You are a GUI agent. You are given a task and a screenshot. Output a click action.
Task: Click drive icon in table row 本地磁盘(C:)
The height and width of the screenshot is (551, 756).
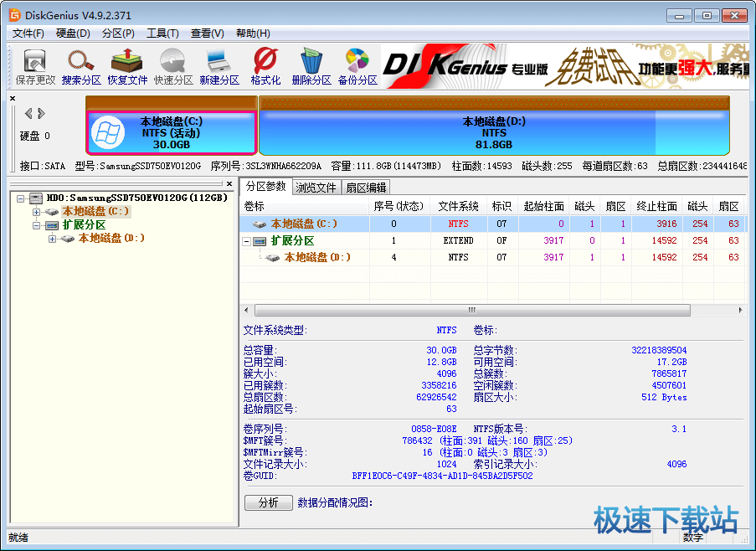(x=260, y=224)
